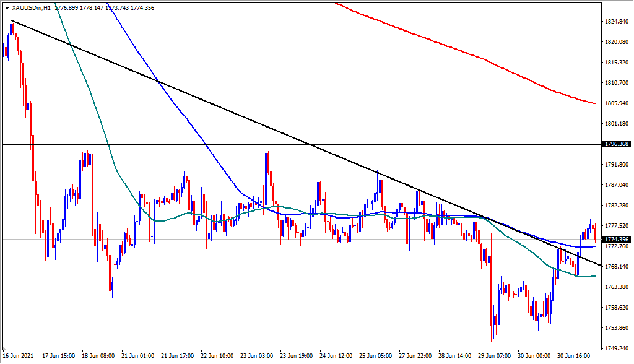634x364 pixels.
Task: Click the 27 Jun 22:00 time label
Action: click(415, 356)
